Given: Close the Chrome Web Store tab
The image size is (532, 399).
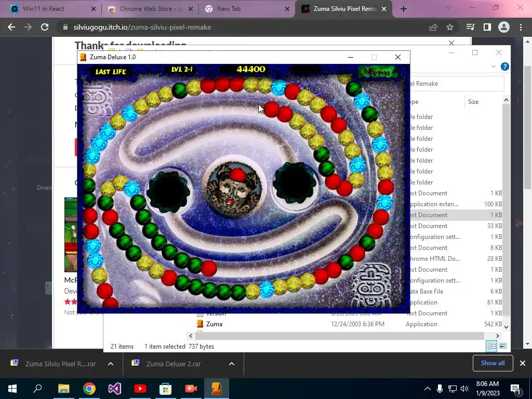Looking at the screenshot, I should (x=191, y=9).
